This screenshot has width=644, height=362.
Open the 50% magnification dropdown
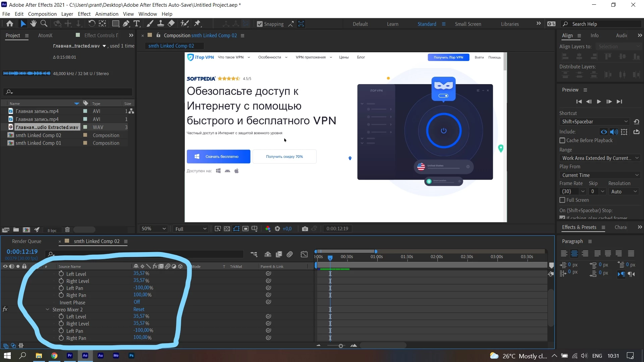pyautogui.click(x=154, y=229)
